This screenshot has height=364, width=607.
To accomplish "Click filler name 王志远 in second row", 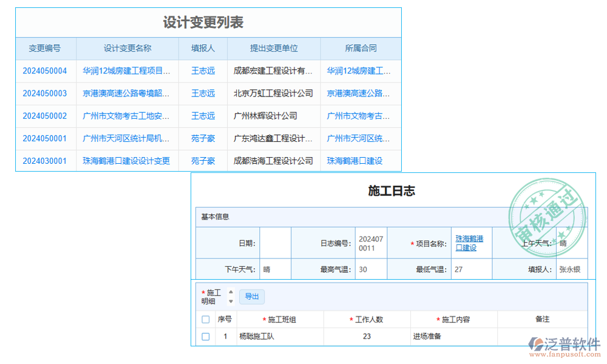I will click(202, 93).
